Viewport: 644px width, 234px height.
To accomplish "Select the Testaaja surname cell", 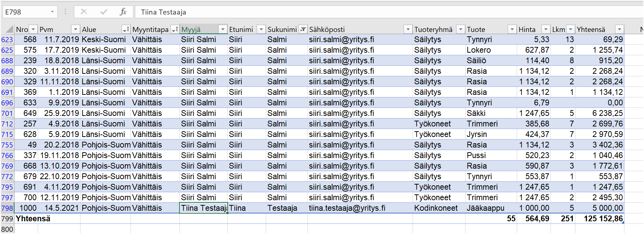I will tap(287, 208).
